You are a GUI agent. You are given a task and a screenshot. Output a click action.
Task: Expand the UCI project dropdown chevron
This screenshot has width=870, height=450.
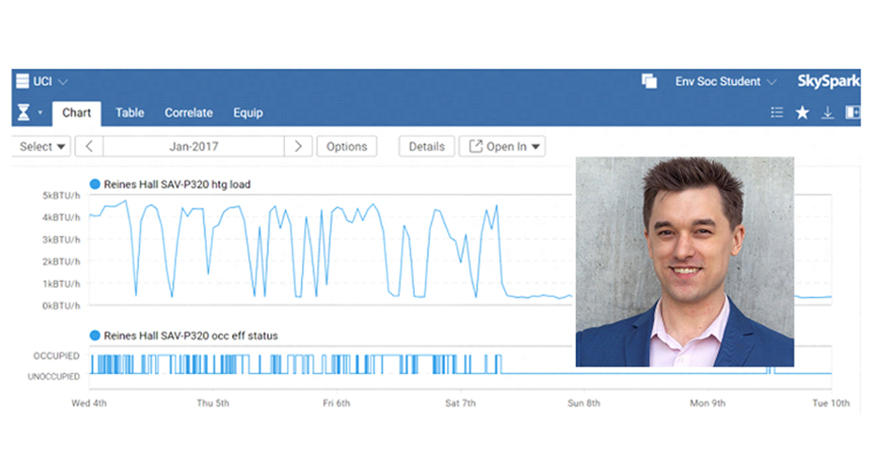[x=63, y=82]
